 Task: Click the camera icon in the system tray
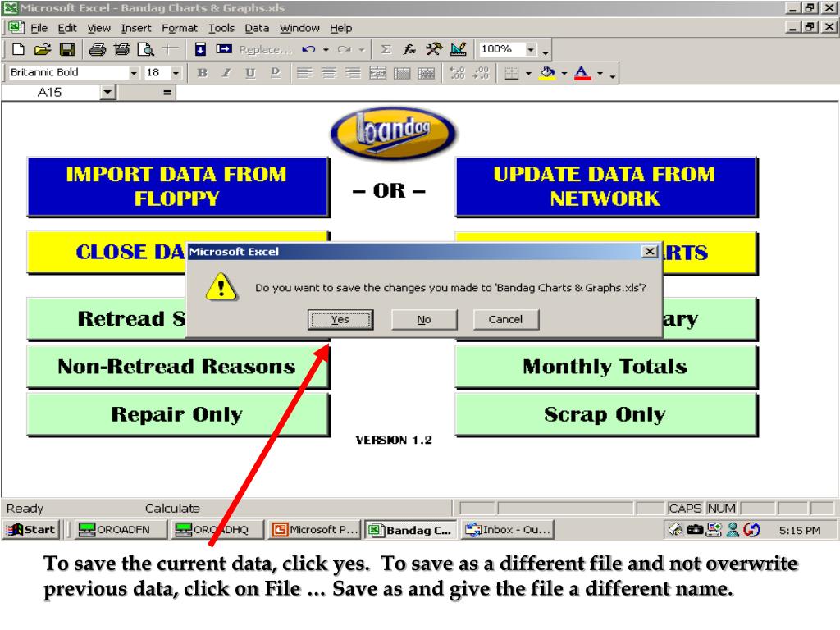(695, 530)
